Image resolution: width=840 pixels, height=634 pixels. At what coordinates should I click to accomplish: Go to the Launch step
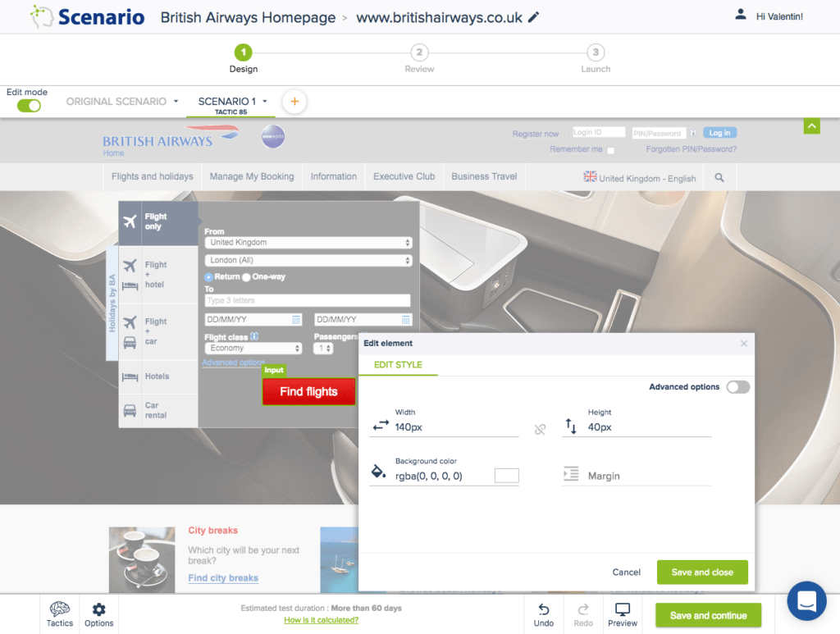coord(596,58)
